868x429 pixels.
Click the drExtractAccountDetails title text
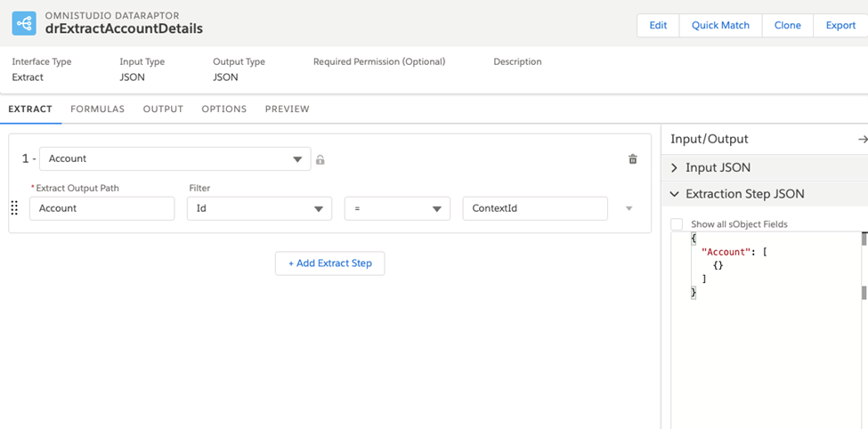coord(124,28)
